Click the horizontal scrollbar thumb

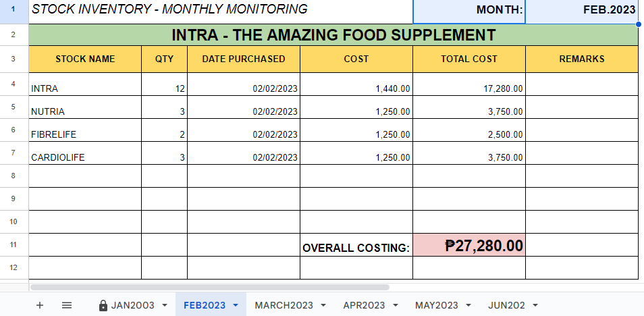(209, 288)
